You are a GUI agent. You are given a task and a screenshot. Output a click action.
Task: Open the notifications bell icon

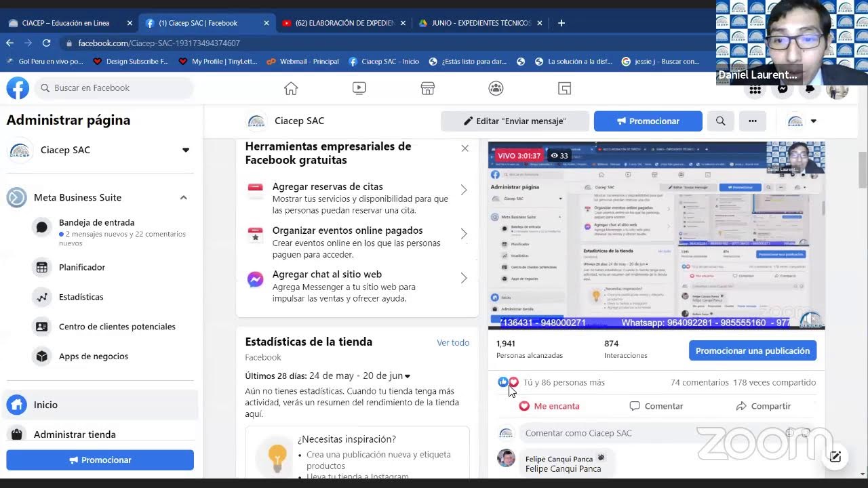[810, 89]
